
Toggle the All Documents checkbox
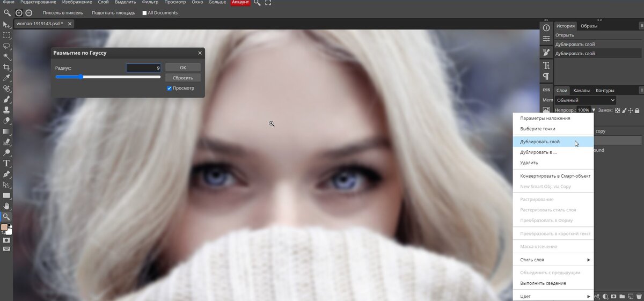pyautogui.click(x=144, y=13)
